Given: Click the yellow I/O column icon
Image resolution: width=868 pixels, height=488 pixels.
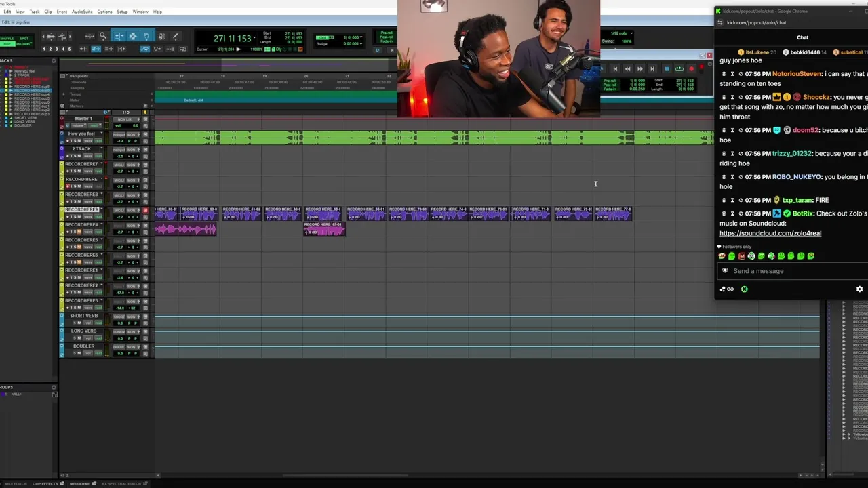Looking at the screenshot, I should coord(145,113).
